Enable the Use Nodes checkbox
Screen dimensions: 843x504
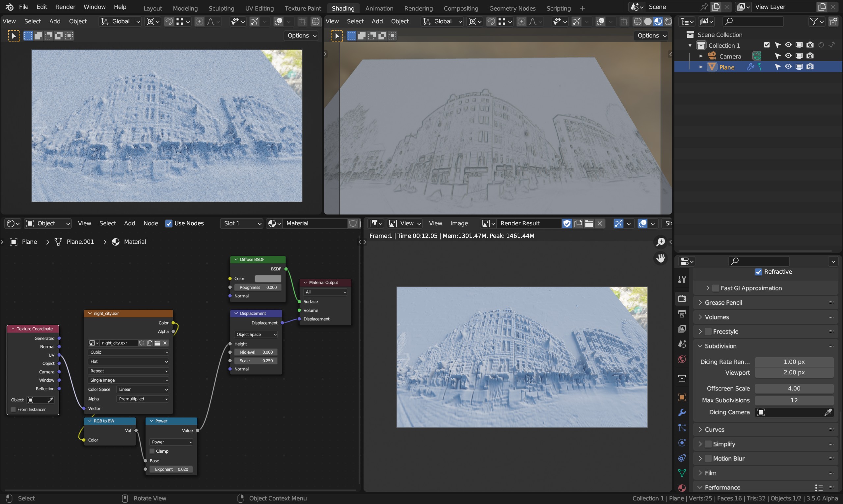(169, 224)
